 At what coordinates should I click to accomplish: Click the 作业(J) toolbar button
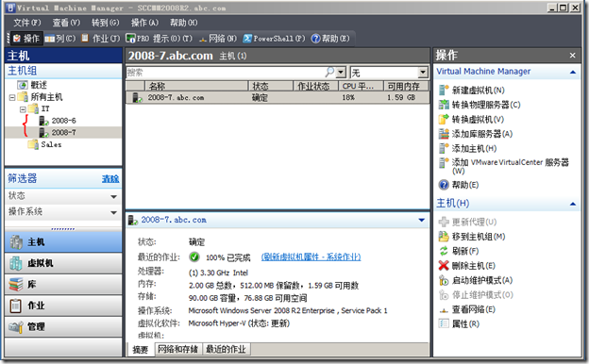coord(100,39)
